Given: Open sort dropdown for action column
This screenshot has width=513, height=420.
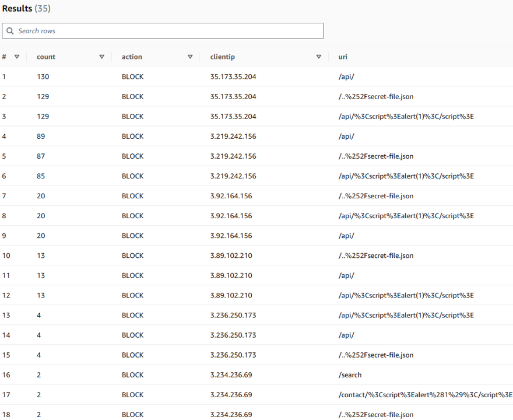Looking at the screenshot, I should pyautogui.click(x=190, y=57).
